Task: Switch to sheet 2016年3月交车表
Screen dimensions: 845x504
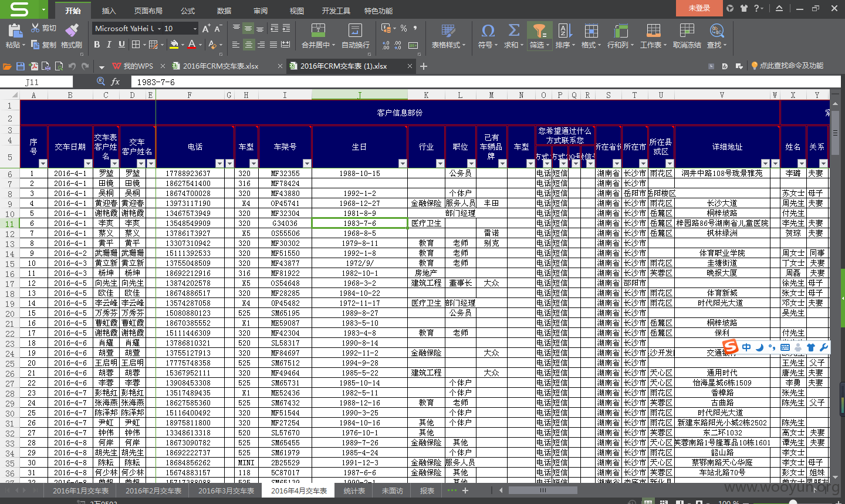Action: tap(226, 491)
